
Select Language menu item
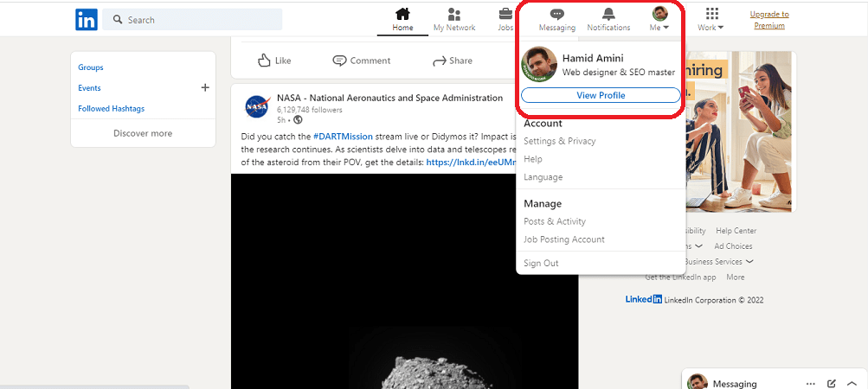[x=543, y=177]
